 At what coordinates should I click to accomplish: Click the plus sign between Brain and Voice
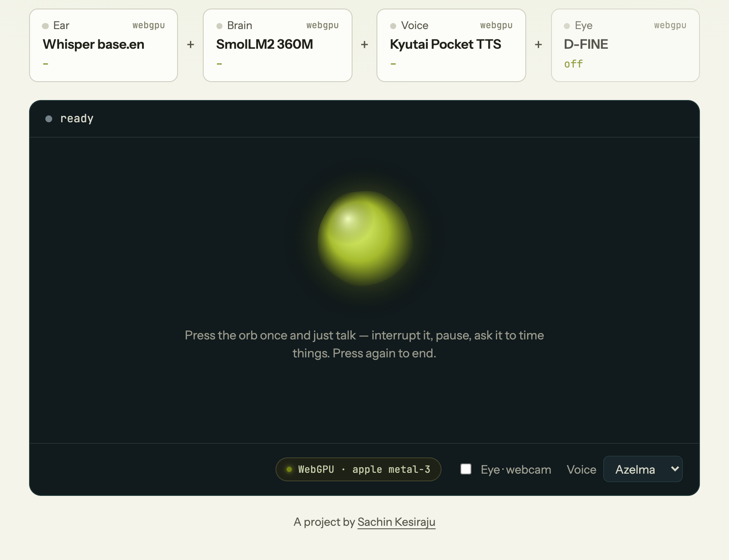point(364,44)
